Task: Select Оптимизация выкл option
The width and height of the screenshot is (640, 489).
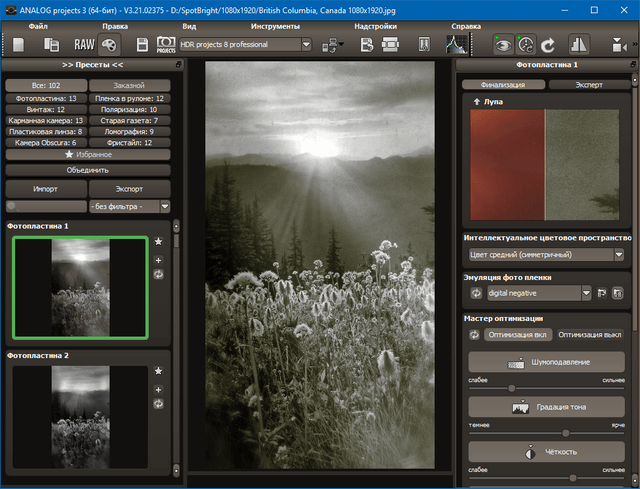Action: pos(590,334)
